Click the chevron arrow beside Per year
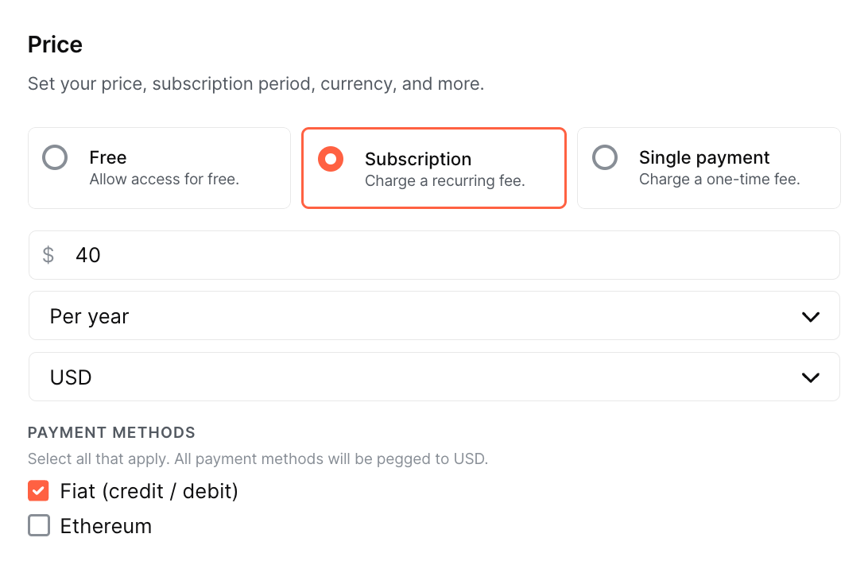This screenshot has width=868, height=588. point(810,317)
